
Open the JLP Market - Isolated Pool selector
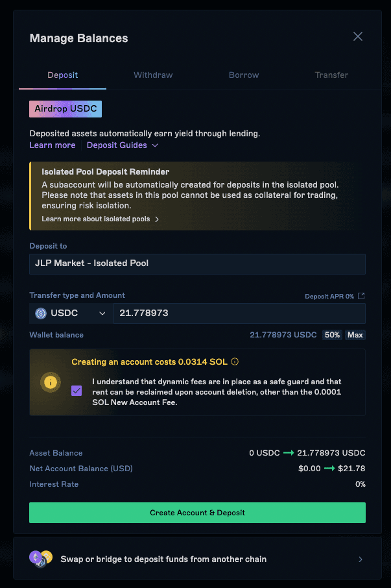pyautogui.click(x=197, y=263)
